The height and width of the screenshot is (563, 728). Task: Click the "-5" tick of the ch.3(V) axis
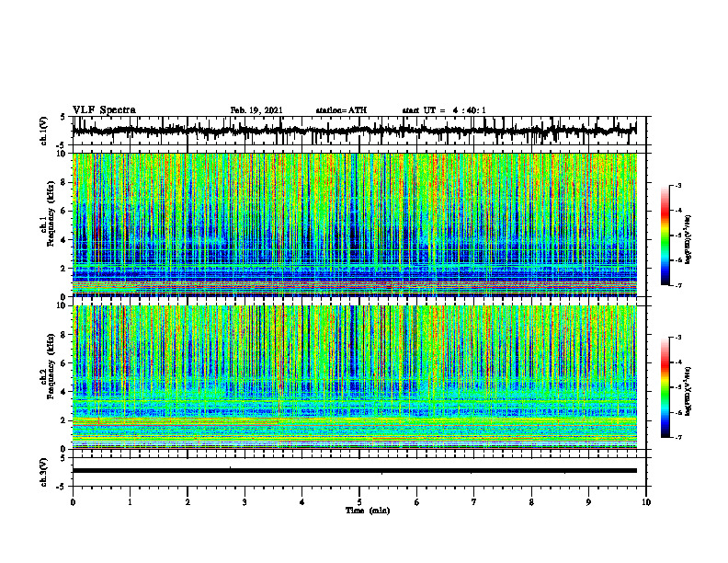pos(62,487)
